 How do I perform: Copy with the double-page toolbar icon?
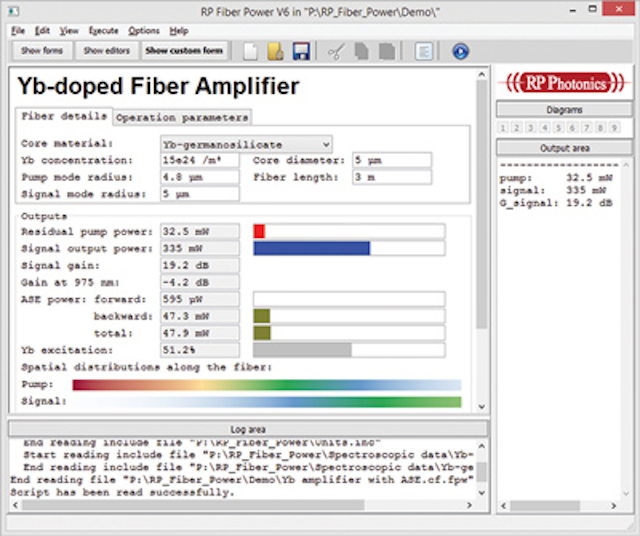tap(362, 51)
